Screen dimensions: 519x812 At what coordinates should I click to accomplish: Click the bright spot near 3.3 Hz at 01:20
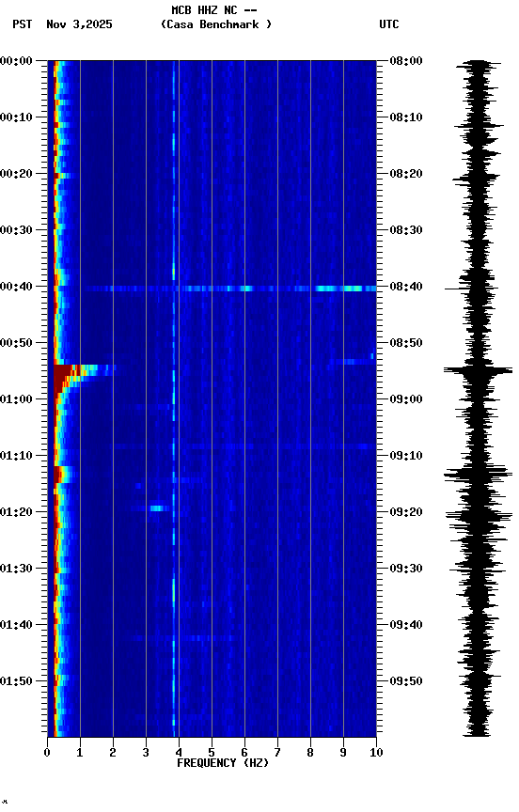pyautogui.click(x=157, y=508)
